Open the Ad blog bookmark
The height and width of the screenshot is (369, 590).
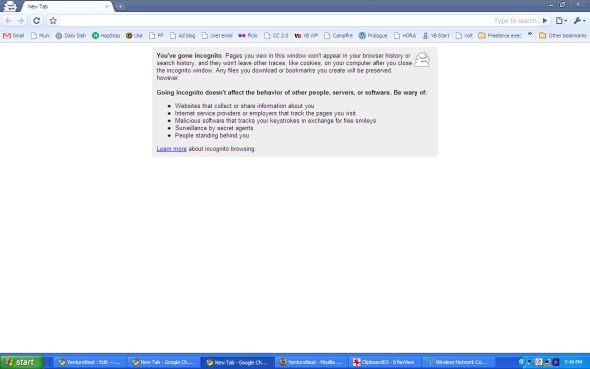click(x=182, y=36)
